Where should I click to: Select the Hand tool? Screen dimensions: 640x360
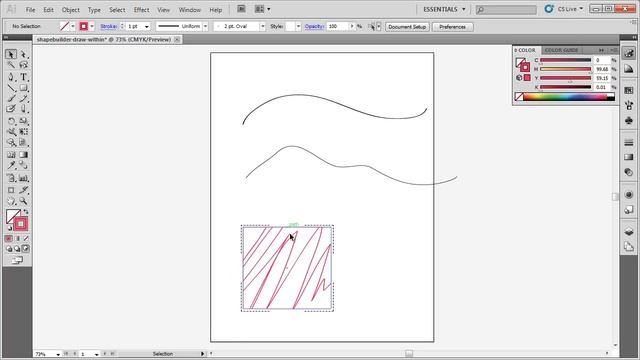tap(11, 201)
